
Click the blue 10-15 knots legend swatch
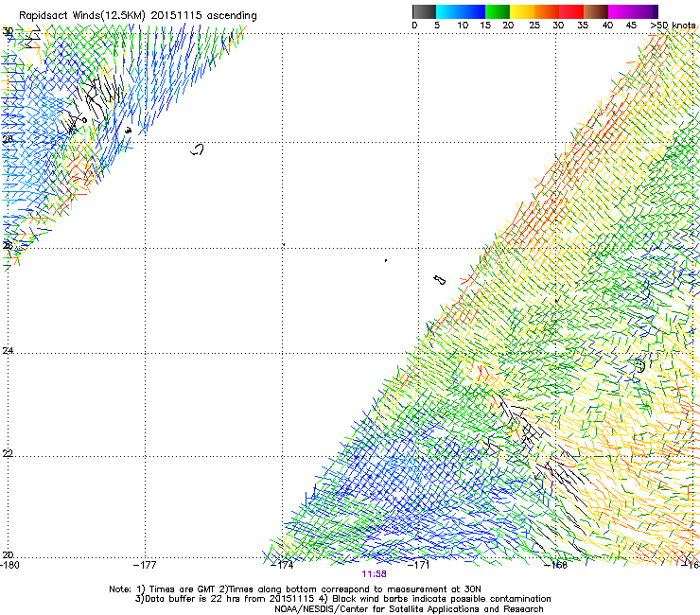click(x=473, y=11)
